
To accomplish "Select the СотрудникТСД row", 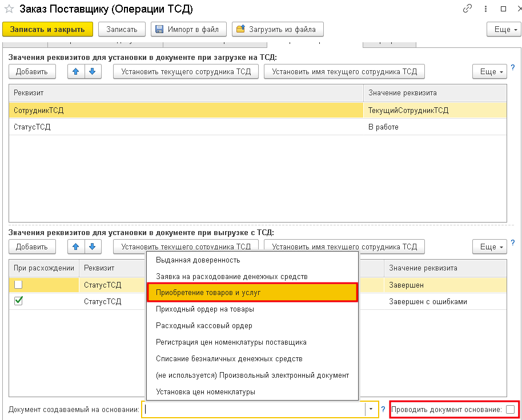I will pos(258,110).
